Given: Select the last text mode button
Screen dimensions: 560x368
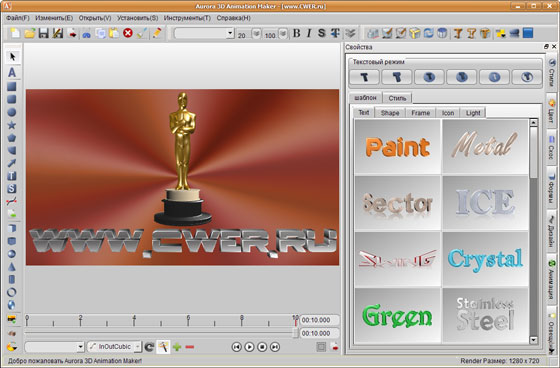Looking at the screenshot, I should point(527,77).
